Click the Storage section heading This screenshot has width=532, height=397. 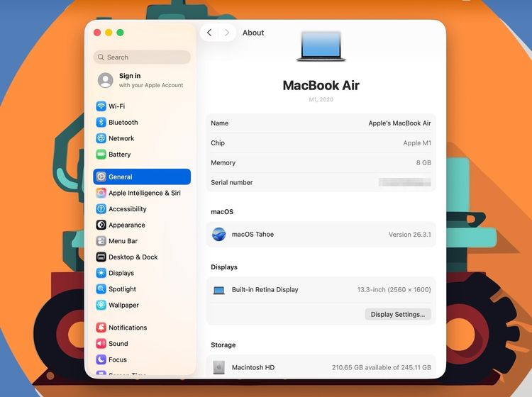click(x=223, y=345)
